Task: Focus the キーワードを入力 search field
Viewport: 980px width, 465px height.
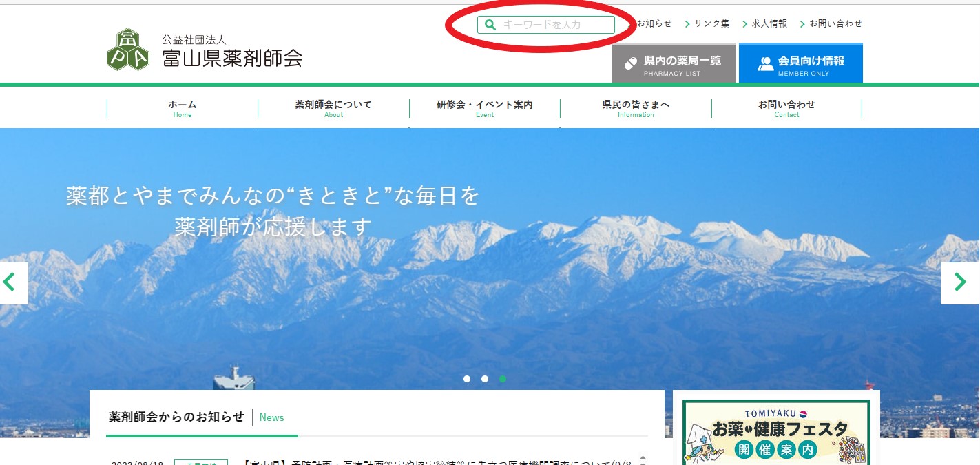Action: [546, 25]
